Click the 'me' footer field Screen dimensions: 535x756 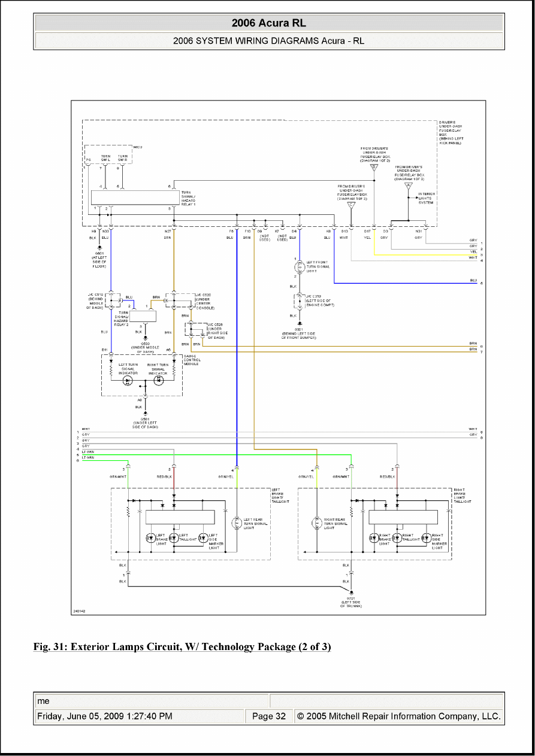(x=152, y=701)
